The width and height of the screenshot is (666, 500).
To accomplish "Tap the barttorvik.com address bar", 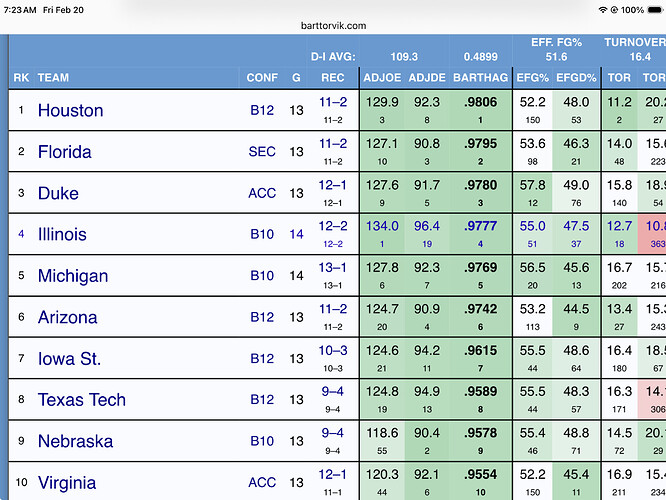I will pyautogui.click(x=333, y=25).
